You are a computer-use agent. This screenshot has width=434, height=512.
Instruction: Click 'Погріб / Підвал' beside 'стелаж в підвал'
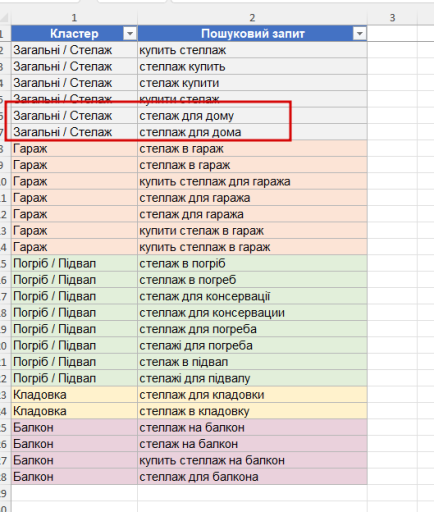[x=74, y=362]
